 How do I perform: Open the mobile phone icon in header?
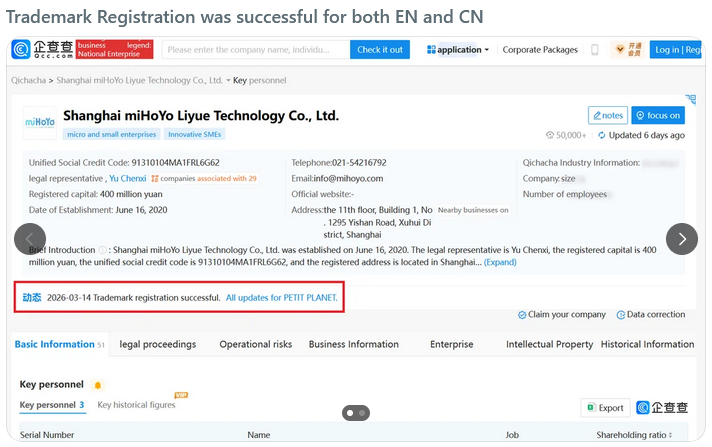coord(594,50)
